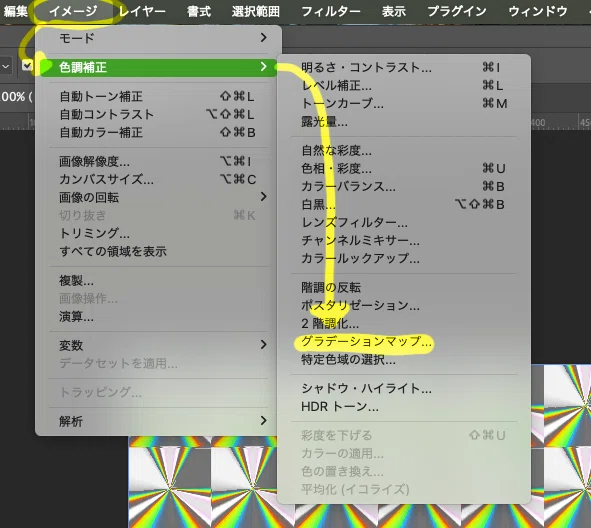Select グラデーションマップ adjustment

(404, 341)
